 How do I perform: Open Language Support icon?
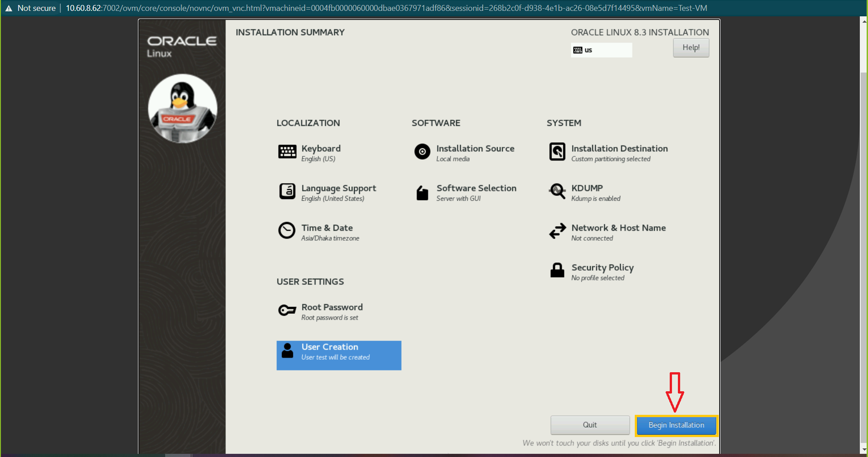pyautogui.click(x=287, y=191)
